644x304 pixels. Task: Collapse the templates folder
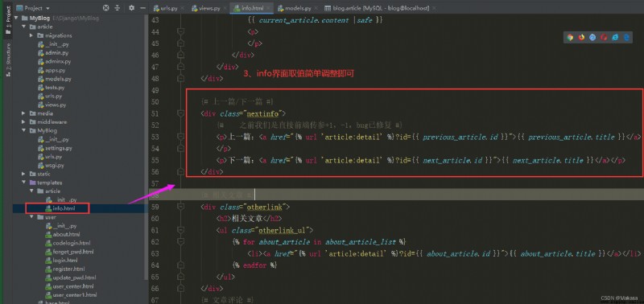pos(25,183)
